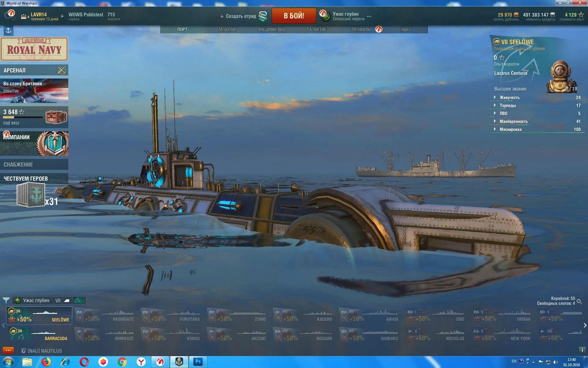Open [NAU] NAUTILUS clan chat channel

pos(42,351)
